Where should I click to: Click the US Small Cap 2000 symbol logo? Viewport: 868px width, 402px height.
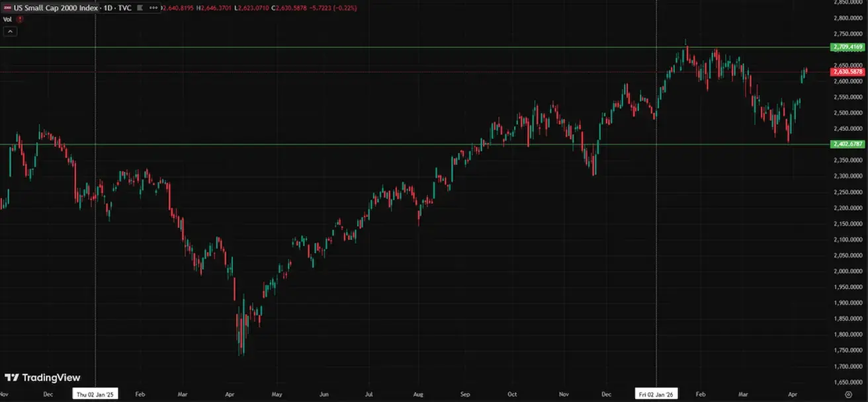pyautogui.click(x=7, y=8)
